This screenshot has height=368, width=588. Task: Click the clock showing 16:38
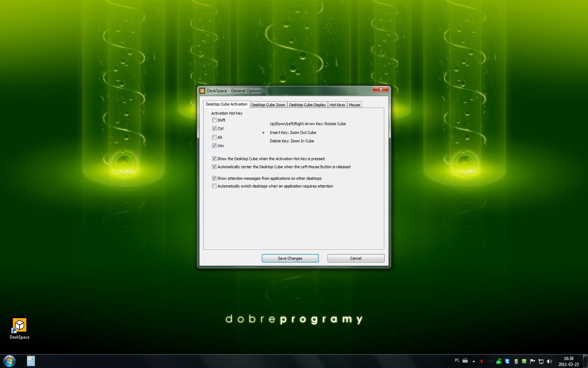(568, 361)
